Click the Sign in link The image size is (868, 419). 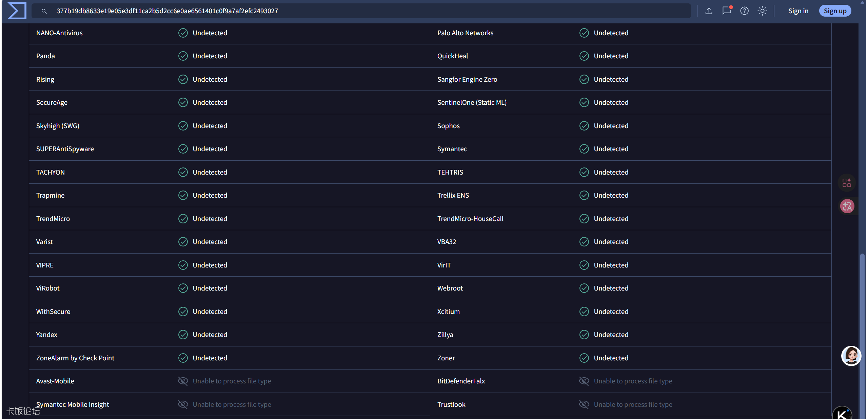click(x=798, y=11)
